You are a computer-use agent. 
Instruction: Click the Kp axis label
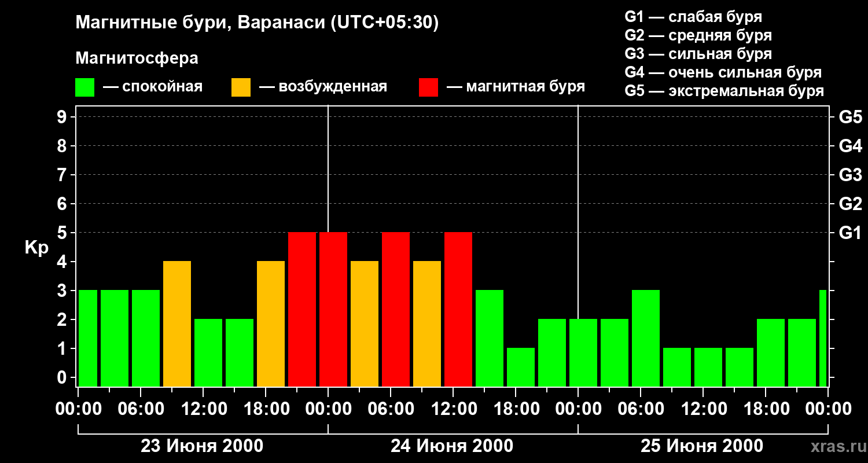point(36,248)
